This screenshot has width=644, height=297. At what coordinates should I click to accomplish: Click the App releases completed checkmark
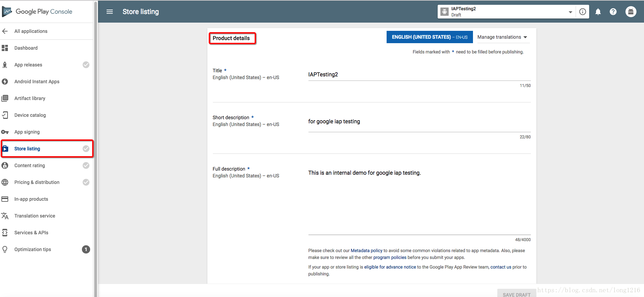point(86,65)
